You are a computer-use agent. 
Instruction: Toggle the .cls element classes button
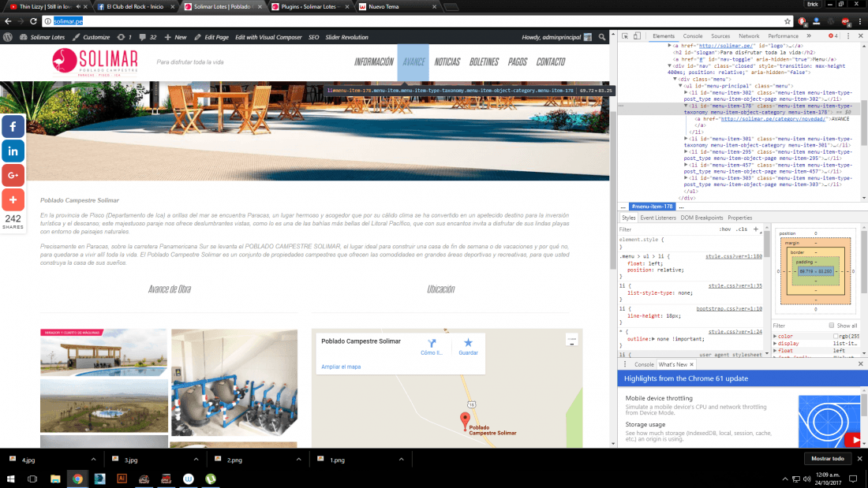pos(742,229)
